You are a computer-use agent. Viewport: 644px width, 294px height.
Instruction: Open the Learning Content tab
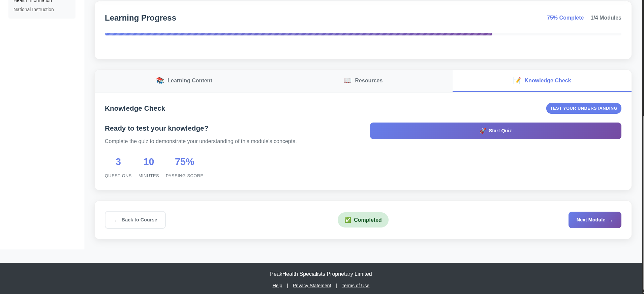pyautogui.click(x=184, y=81)
